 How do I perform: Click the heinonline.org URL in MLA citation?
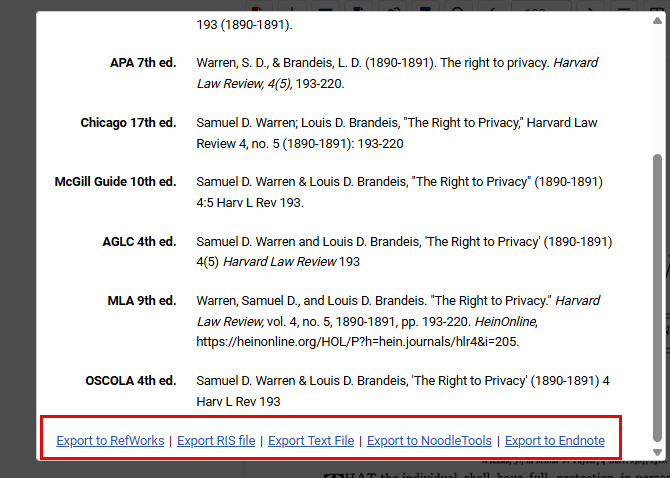pos(357,341)
